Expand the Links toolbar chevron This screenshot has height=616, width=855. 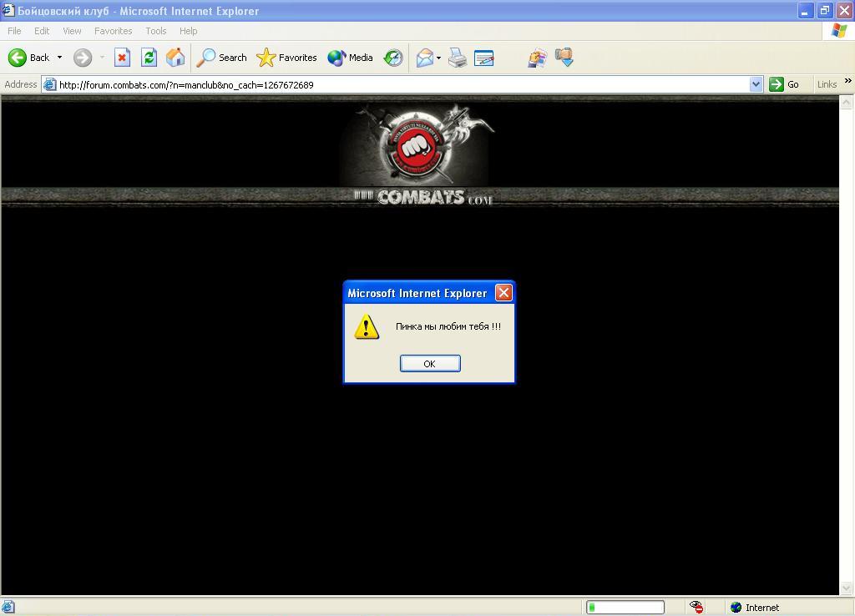pyautogui.click(x=848, y=81)
